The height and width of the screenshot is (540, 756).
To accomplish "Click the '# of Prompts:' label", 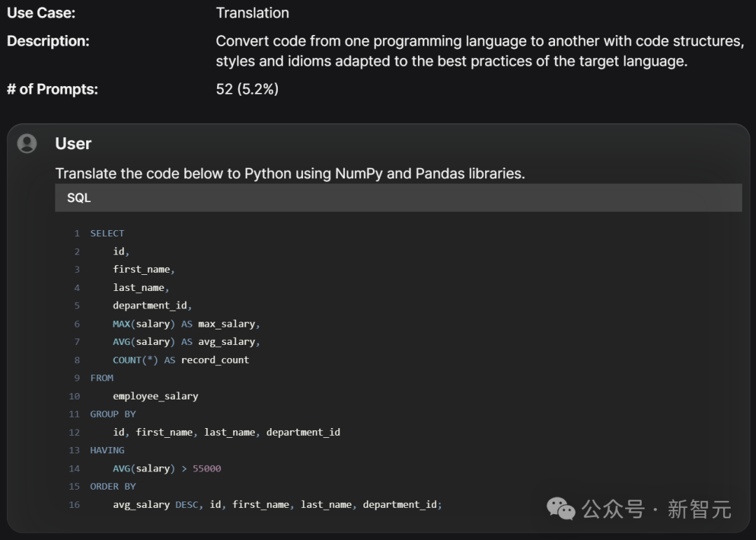I will pos(52,89).
